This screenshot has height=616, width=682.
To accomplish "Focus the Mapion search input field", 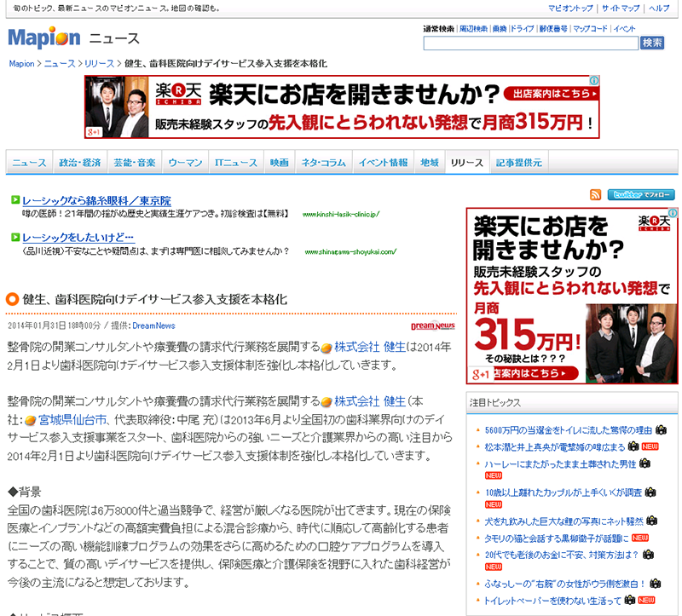I will tap(530, 43).
